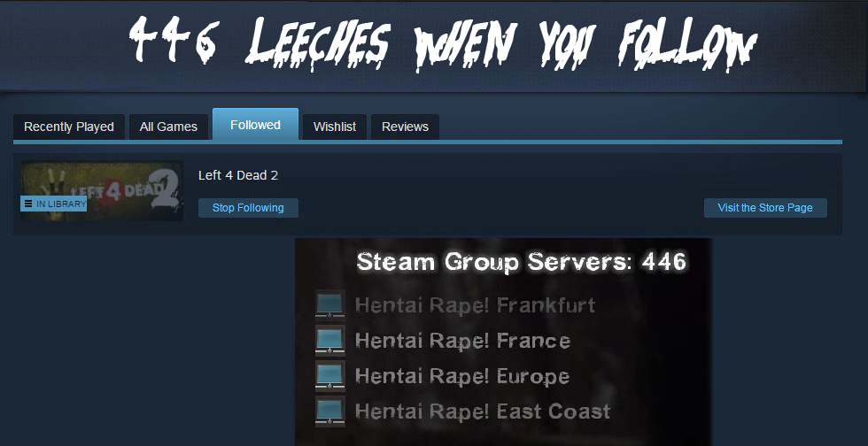This screenshot has width=868, height=446.
Task: Select the Frankfurt server entry name
Action: click(475, 305)
